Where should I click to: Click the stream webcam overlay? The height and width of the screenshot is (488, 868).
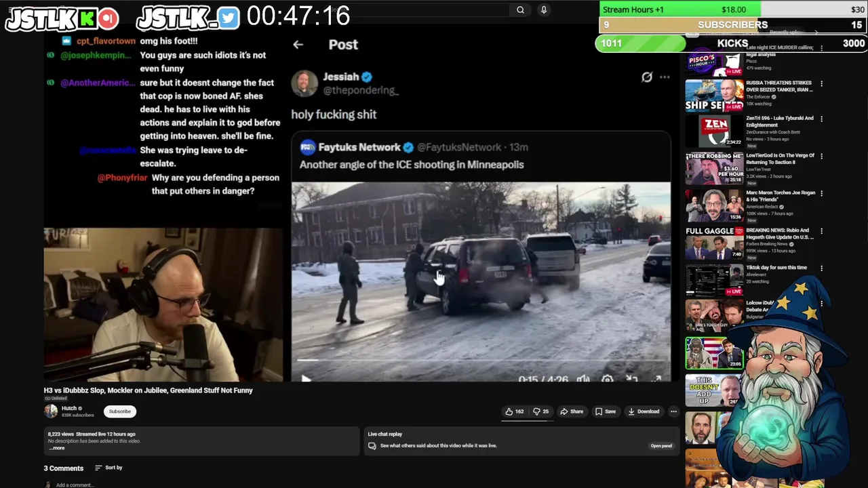[x=163, y=305]
